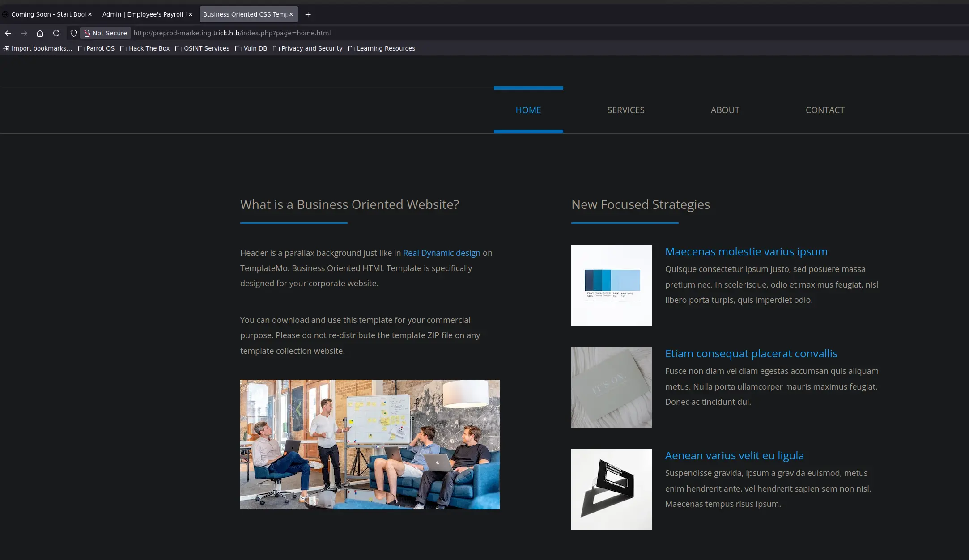Open a new tab with plus icon
The image size is (969, 560).
click(308, 14)
